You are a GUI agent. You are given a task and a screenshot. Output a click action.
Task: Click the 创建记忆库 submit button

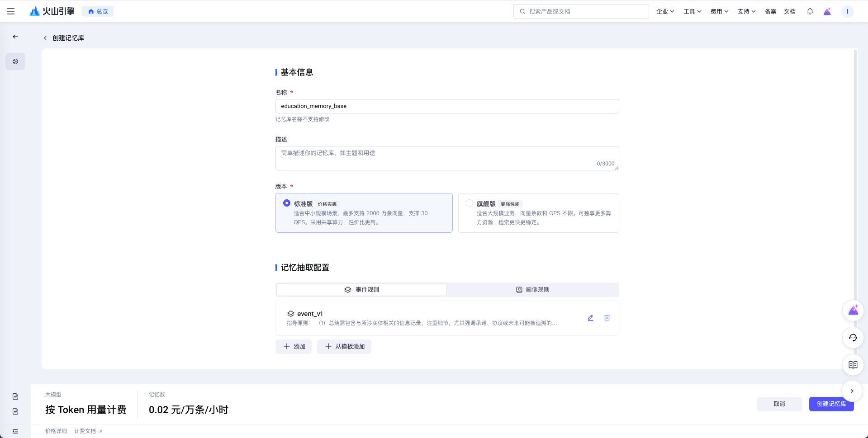[x=831, y=404]
